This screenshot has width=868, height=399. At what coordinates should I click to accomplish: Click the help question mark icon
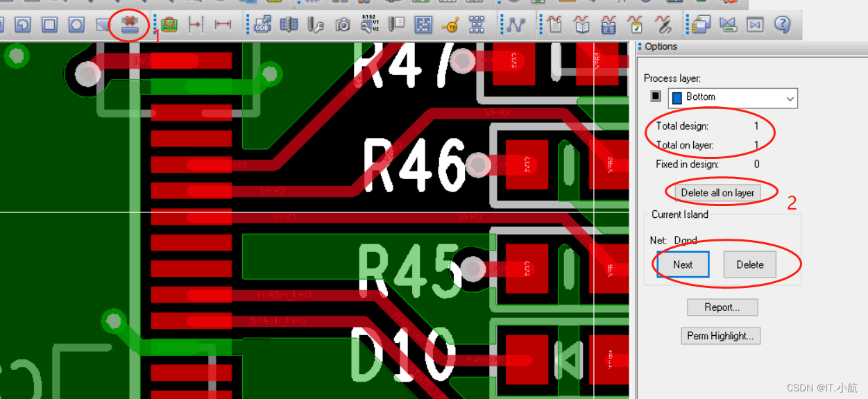point(783,25)
